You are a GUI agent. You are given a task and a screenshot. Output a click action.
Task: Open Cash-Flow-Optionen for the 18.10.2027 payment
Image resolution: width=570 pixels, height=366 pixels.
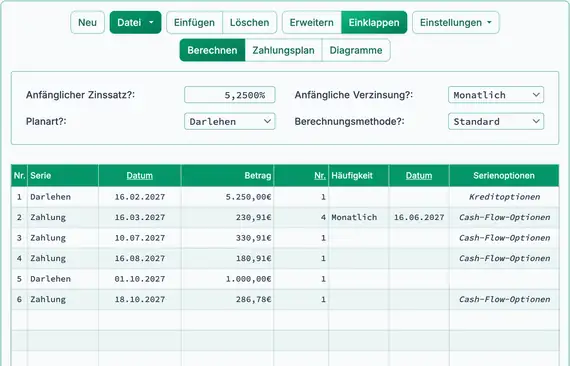click(x=504, y=299)
